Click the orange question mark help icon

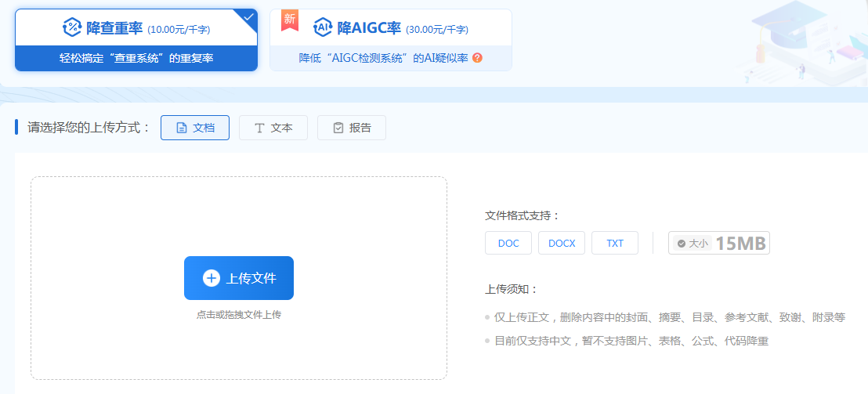coord(477,58)
